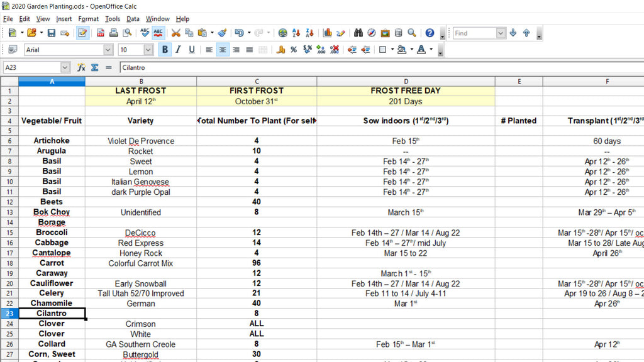Open the Insert menu
Image resolution: width=644 pixels, height=362 pixels.
point(64,19)
